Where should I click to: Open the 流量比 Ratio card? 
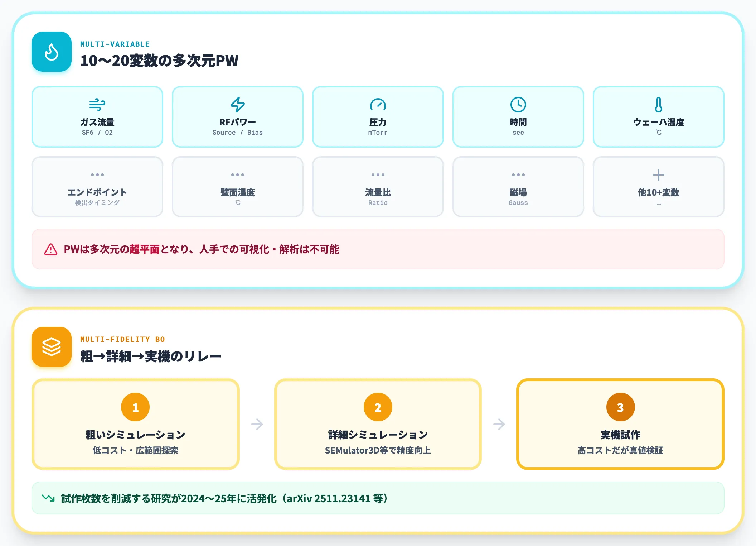click(378, 187)
